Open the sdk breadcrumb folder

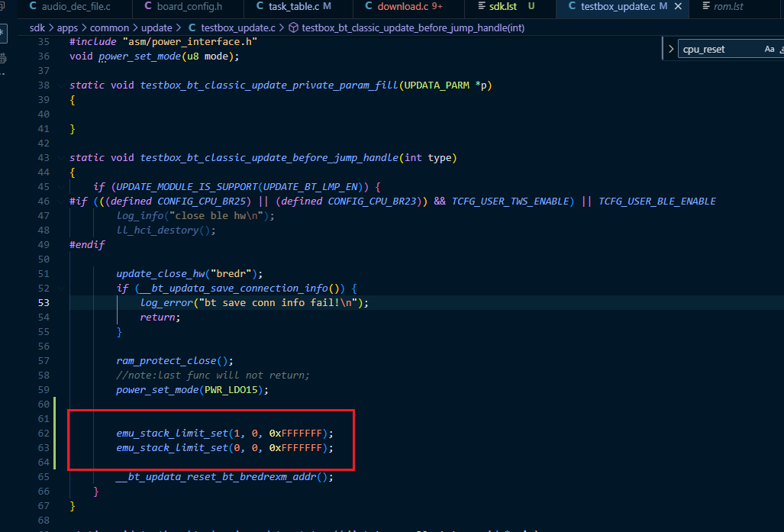pos(37,28)
